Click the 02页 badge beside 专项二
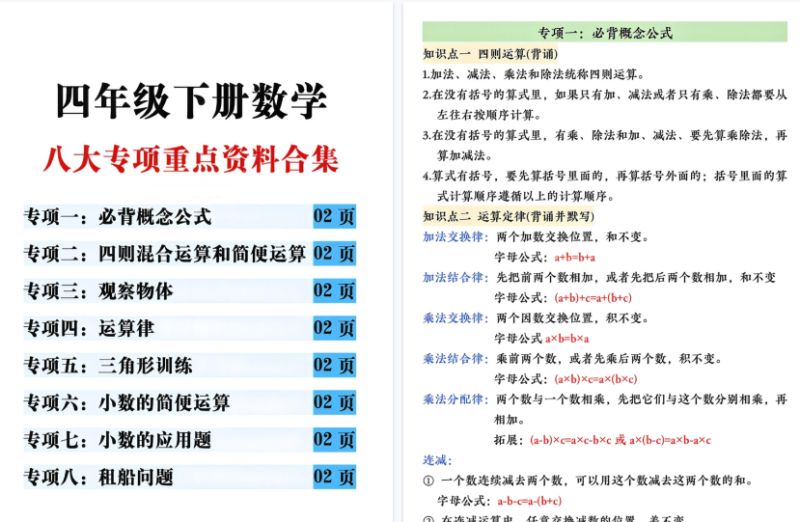 [334, 254]
